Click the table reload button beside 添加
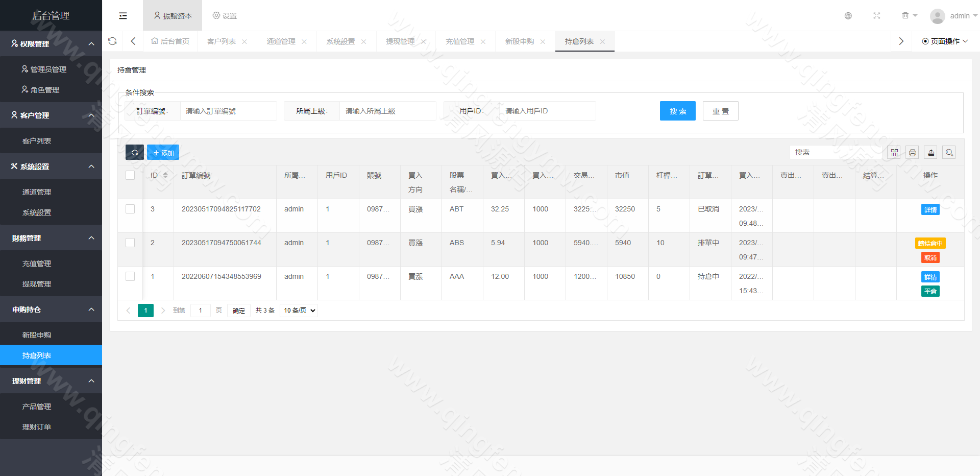This screenshot has height=476, width=980. 135,152
